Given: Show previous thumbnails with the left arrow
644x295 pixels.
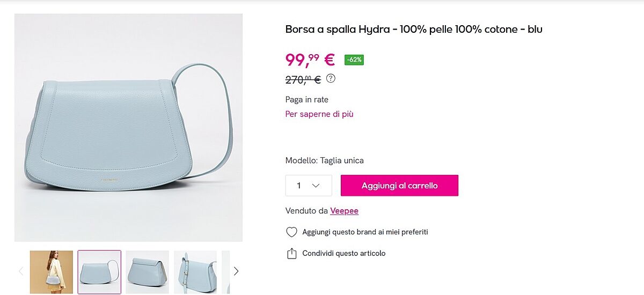Looking at the screenshot, I should point(21,271).
